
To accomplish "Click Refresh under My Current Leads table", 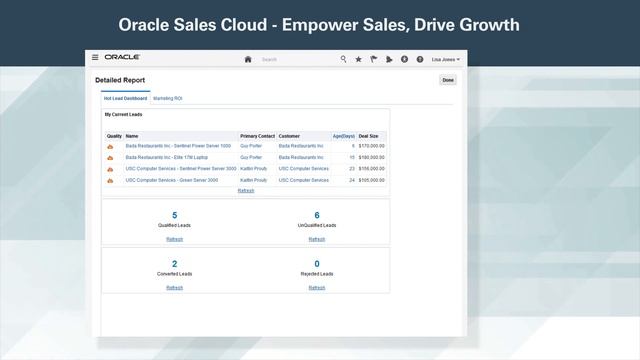I will click(x=246, y=191).
